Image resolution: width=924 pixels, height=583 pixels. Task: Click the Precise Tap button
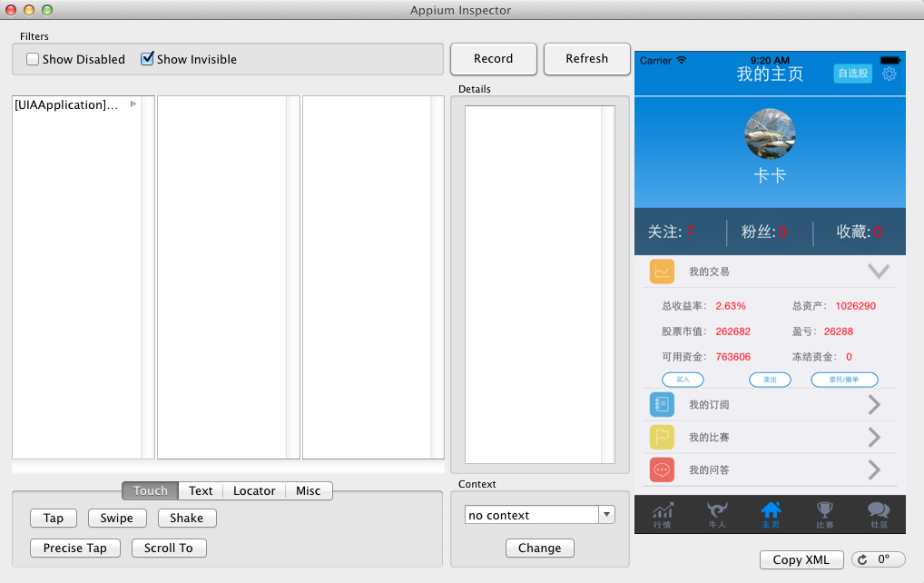74,548
